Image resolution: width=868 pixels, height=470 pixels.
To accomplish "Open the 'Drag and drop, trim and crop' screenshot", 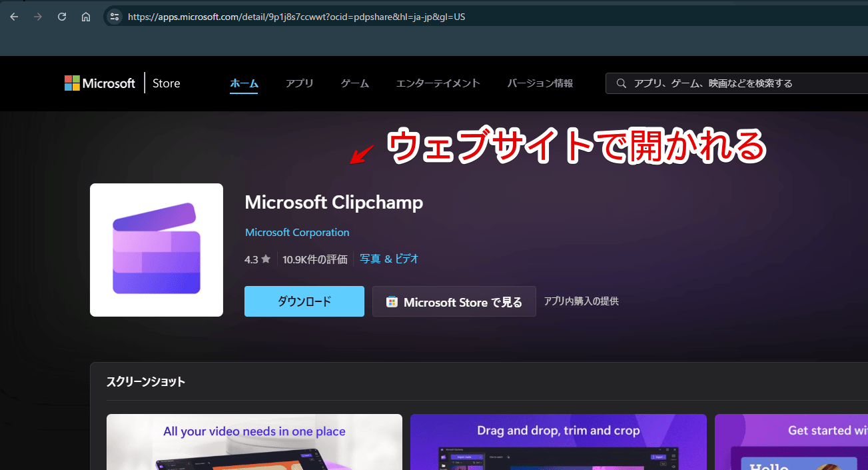I will pos(558,442).
